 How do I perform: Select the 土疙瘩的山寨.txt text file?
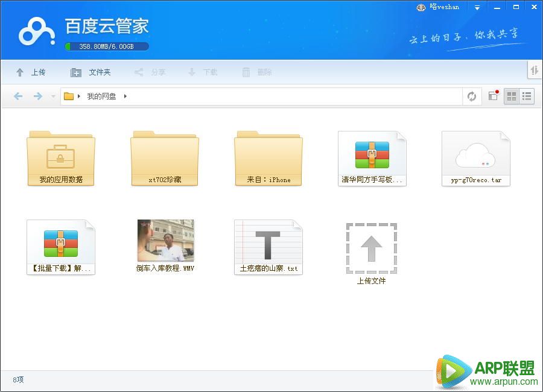[x=268, y=247]
